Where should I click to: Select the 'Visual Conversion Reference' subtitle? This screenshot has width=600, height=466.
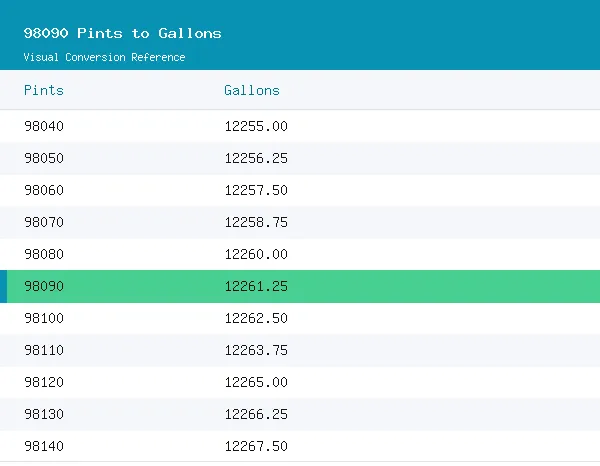click(104, 57)
